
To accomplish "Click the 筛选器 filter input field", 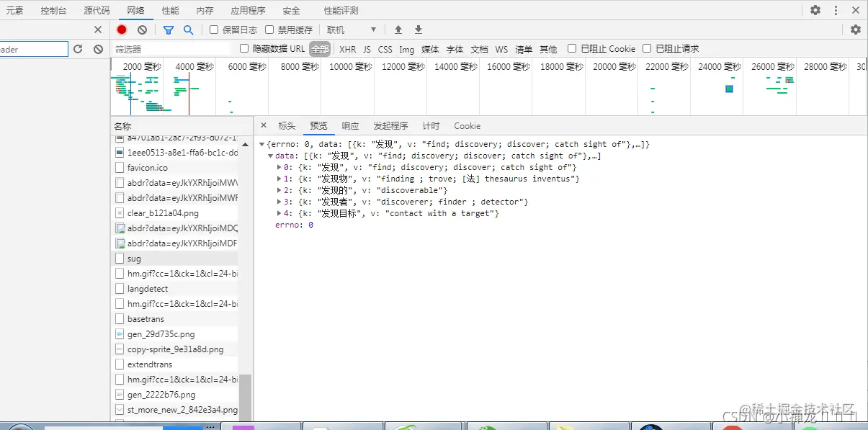I will (171, 49).
